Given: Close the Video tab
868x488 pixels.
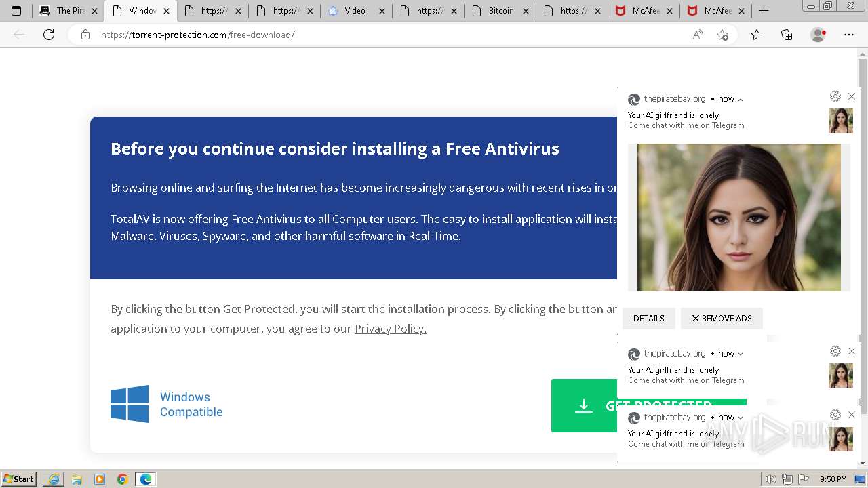Looking at the screenshot, I should coord(382,11).
